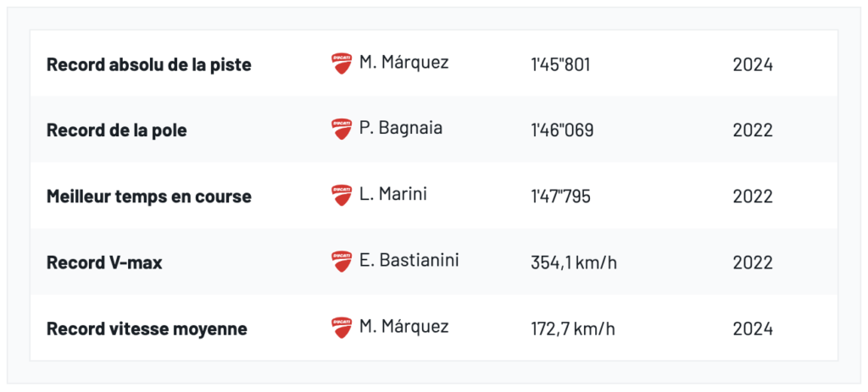This screenshot has height=392, width=868.
Task: Select rider name L. Marini
Action: pos(393,195)
